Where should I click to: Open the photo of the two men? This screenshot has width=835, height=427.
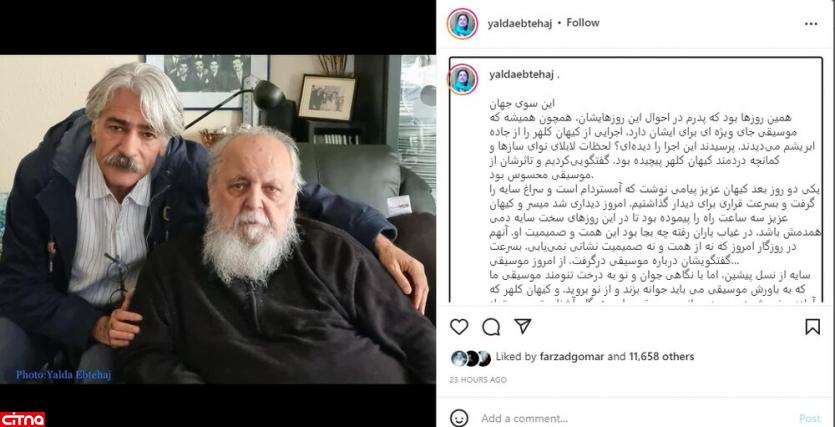pos(217,219)
